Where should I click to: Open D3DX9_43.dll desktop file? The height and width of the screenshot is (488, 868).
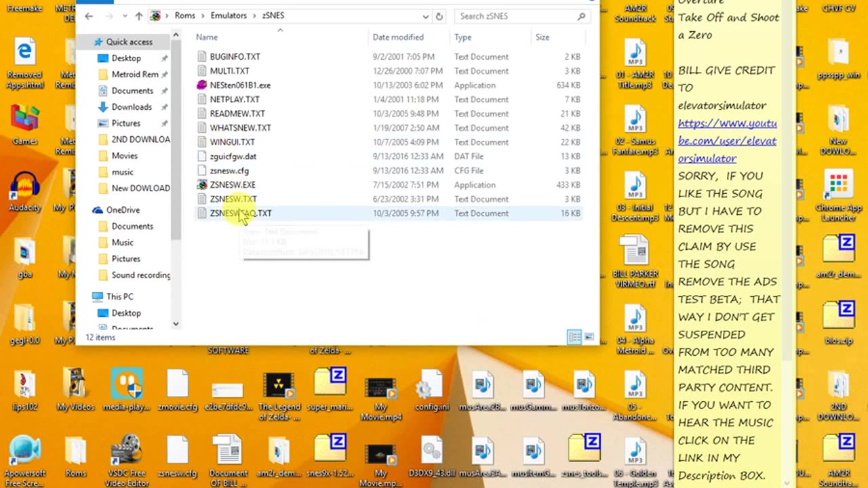point(431,457)
